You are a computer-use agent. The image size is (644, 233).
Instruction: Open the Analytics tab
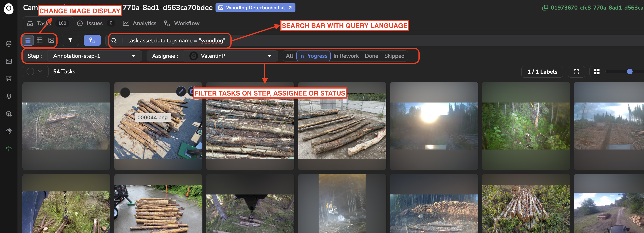(x=140, y=23)
